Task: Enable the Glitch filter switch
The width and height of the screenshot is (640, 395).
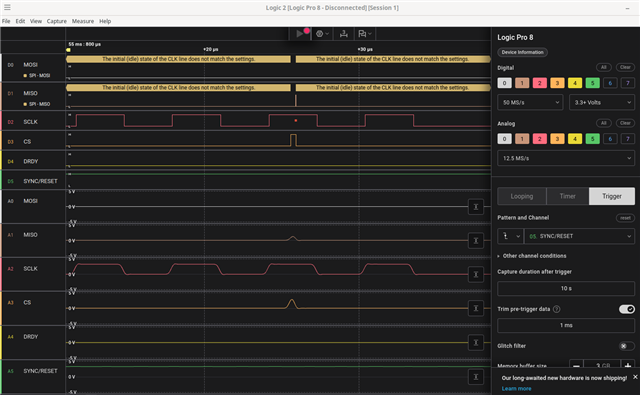Action: (x=627, y=346)
